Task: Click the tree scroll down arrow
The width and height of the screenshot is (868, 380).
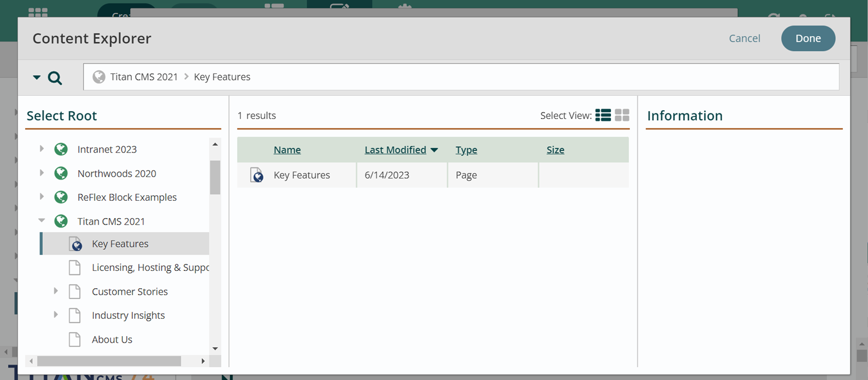Action: point(215,349)
